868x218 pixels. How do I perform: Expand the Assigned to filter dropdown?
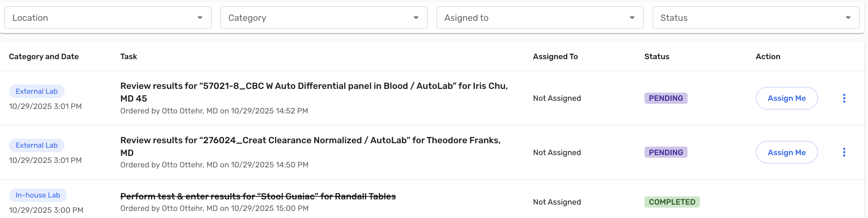540,18
